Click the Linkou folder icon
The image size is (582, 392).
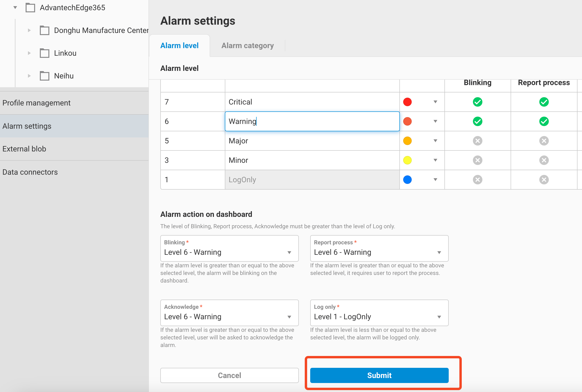pyautogui.click(x=45, y=53)
